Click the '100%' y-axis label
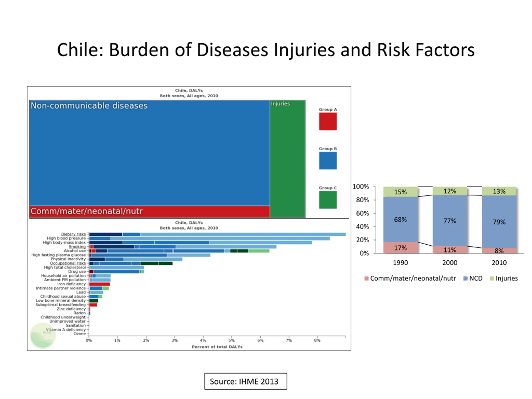Screen dimensions: 532x399 361,187
